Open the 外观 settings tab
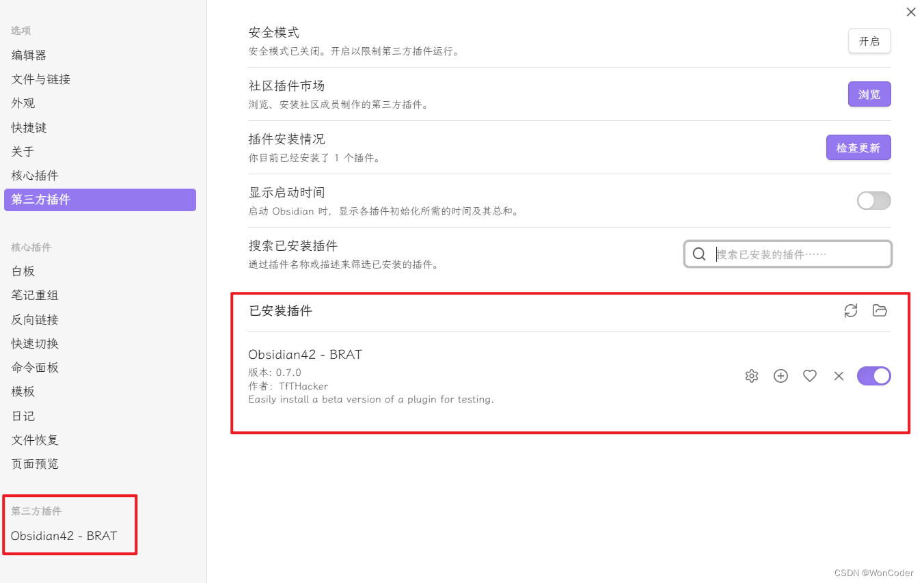 pos(100,103)
